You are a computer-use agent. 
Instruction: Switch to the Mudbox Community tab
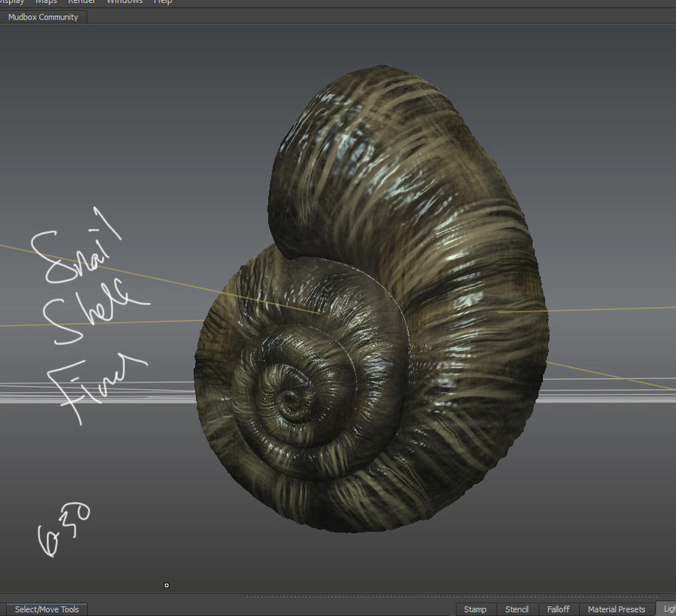43,17
